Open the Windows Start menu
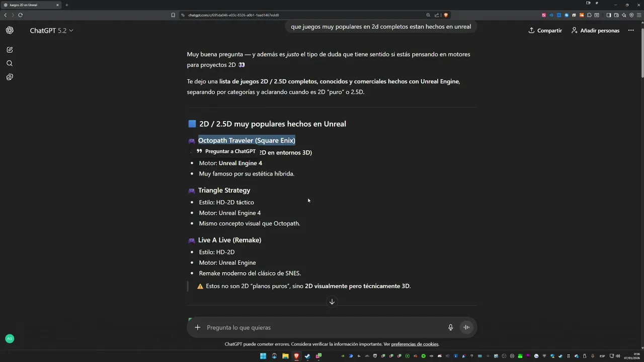Viewport: 644px width, 362px height. (263, 356)
